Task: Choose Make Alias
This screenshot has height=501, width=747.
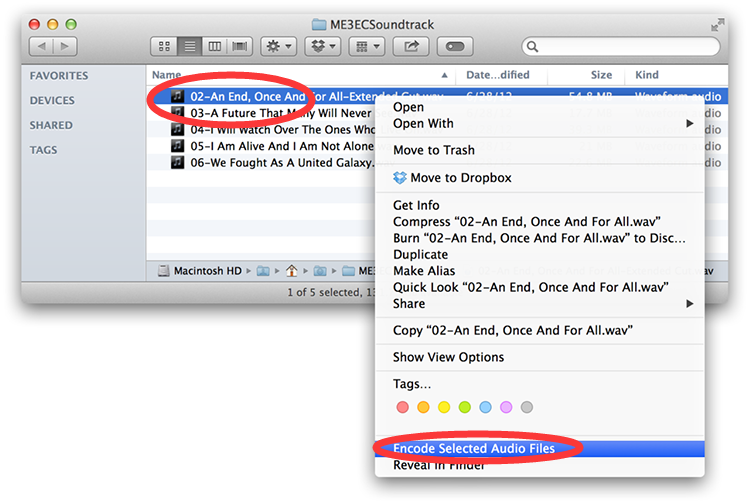Action: tap(540, 271)
